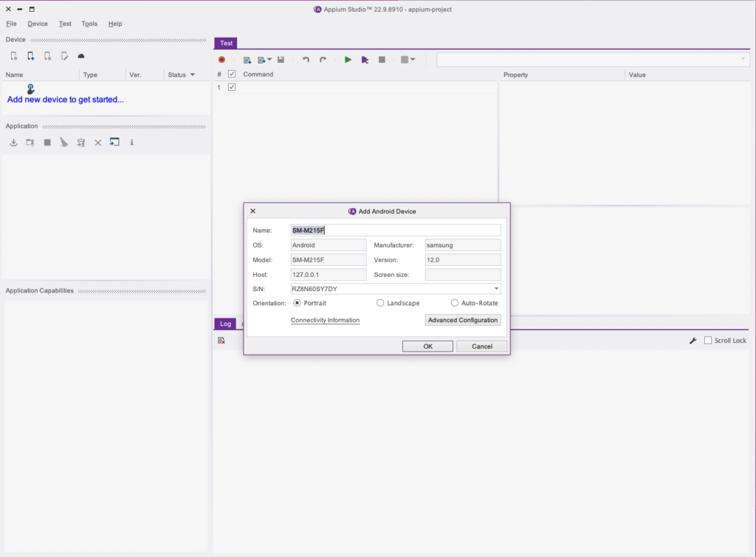Click the import application window-arrow icon

(114, 142)
